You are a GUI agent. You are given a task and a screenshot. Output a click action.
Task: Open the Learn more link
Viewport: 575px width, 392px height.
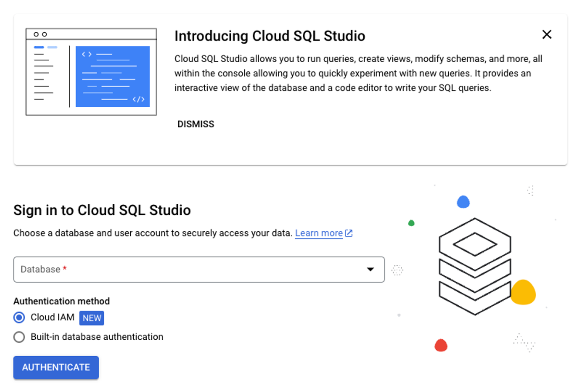pyautogui.click(x=319, y=233)
